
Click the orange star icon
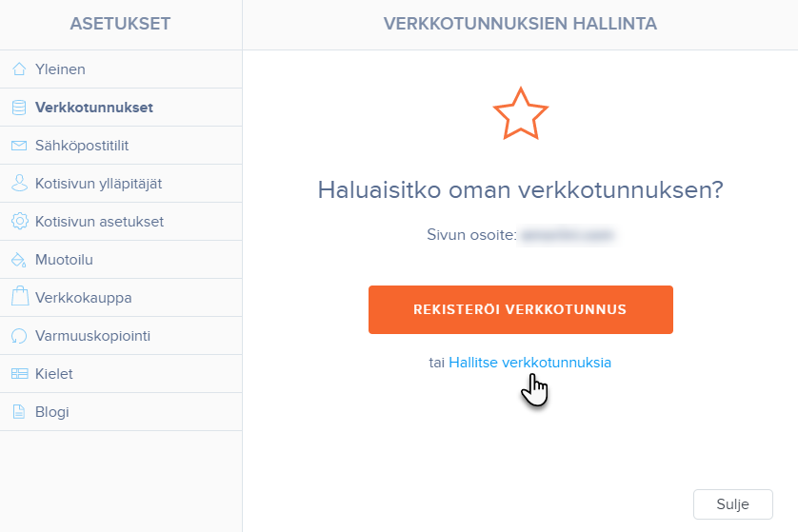click(521, 113)
